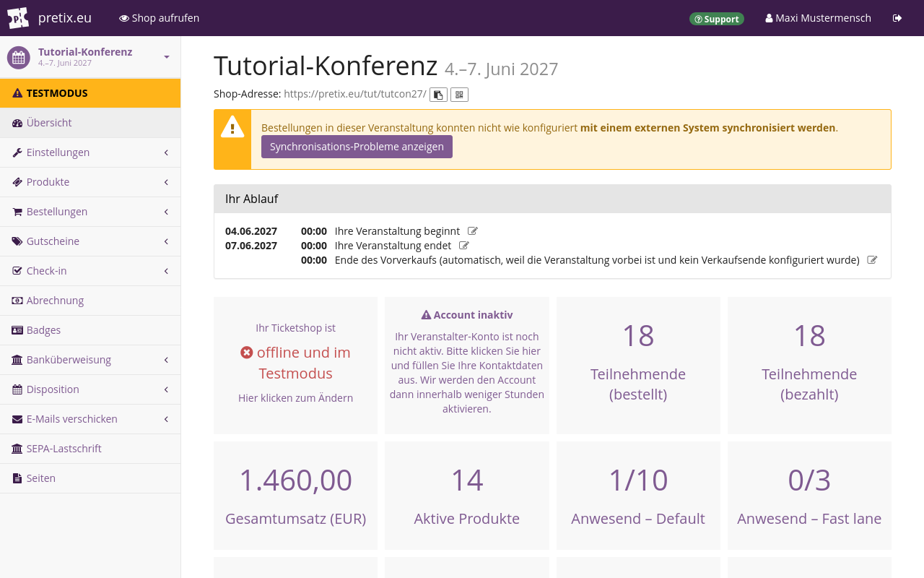Edit 'Ihre Veranstaltung beginnt' pencil icon

[473, 231]
